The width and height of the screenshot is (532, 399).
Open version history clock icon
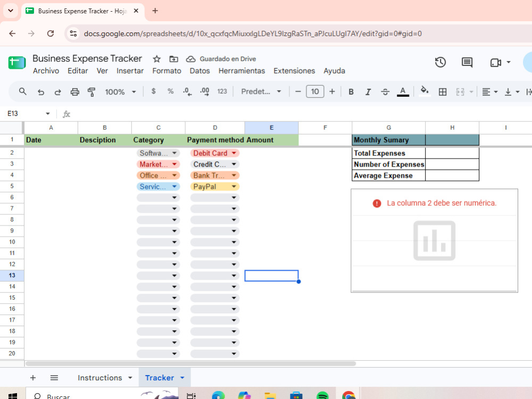point(440,62)
